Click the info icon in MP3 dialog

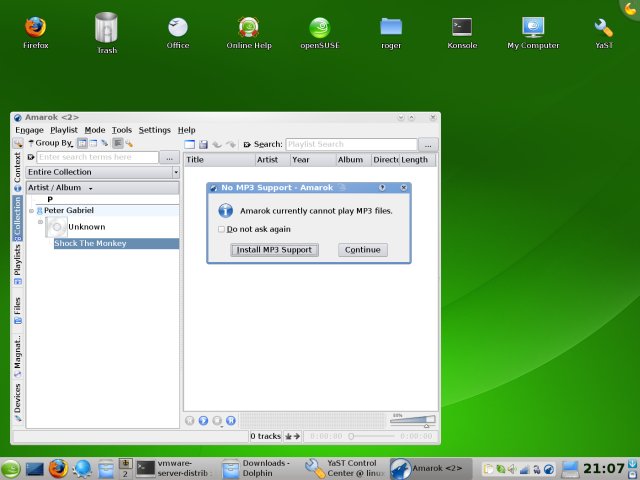(x=225, y=211)
